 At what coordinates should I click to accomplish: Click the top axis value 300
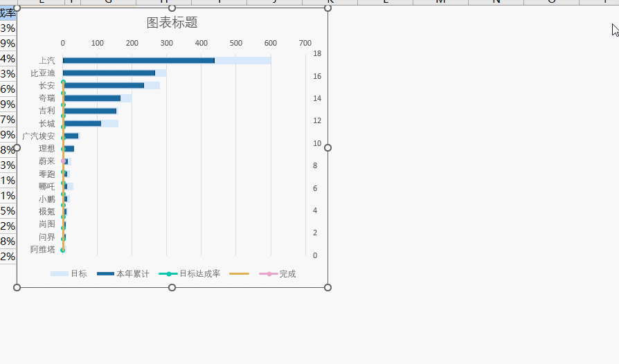167,43
